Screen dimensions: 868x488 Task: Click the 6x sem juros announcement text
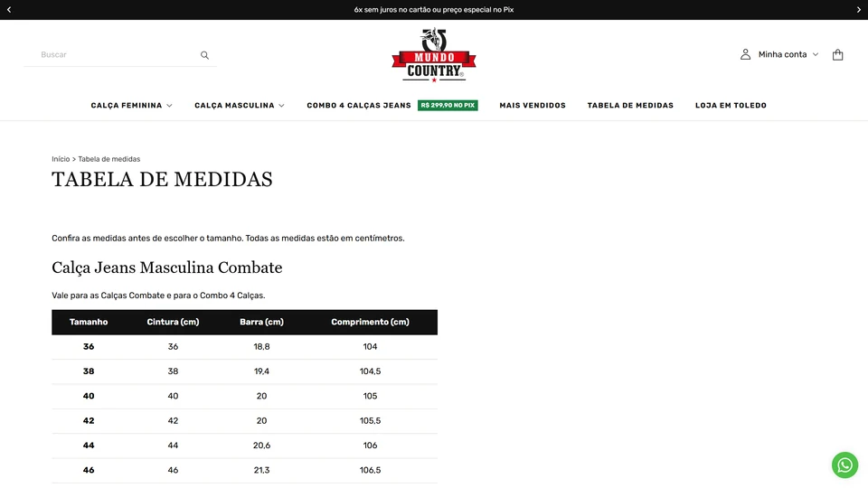(434, 9)
